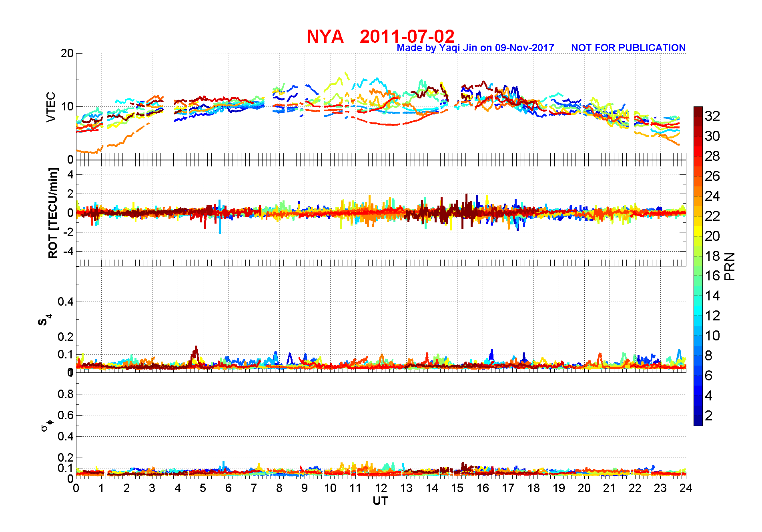Image resolution: width=762 pixels, height=532 pixels.
Task: Click the cyan ROT negative spike near 5.7 UT
Action: point(220,224)
